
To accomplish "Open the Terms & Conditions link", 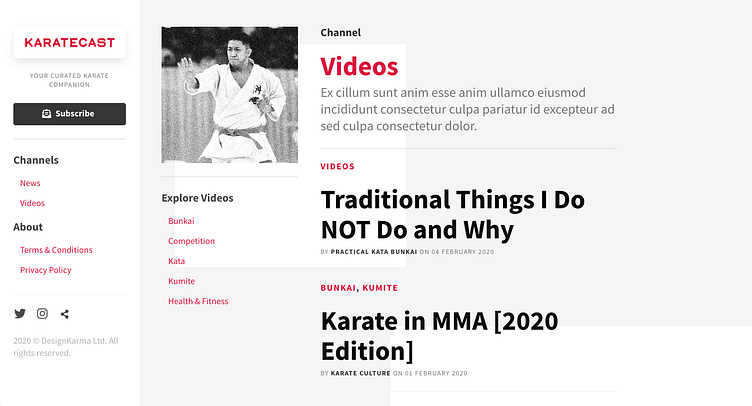I will [x=56, y=250].
